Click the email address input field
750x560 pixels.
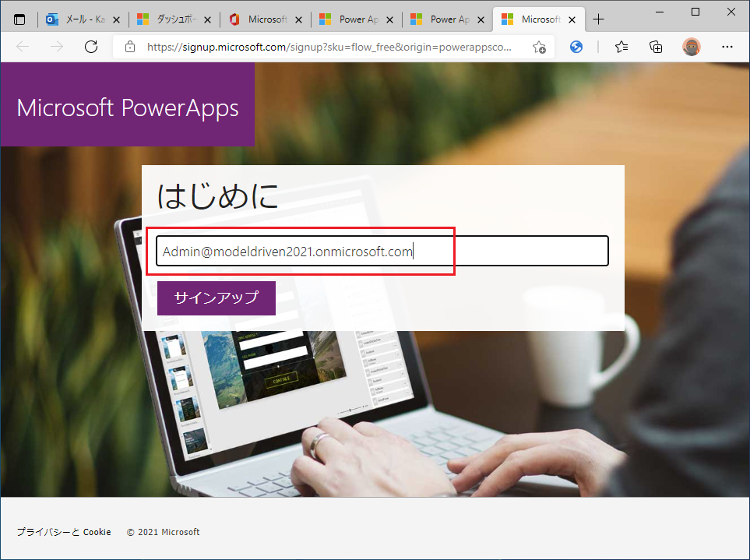pos(382,251)
